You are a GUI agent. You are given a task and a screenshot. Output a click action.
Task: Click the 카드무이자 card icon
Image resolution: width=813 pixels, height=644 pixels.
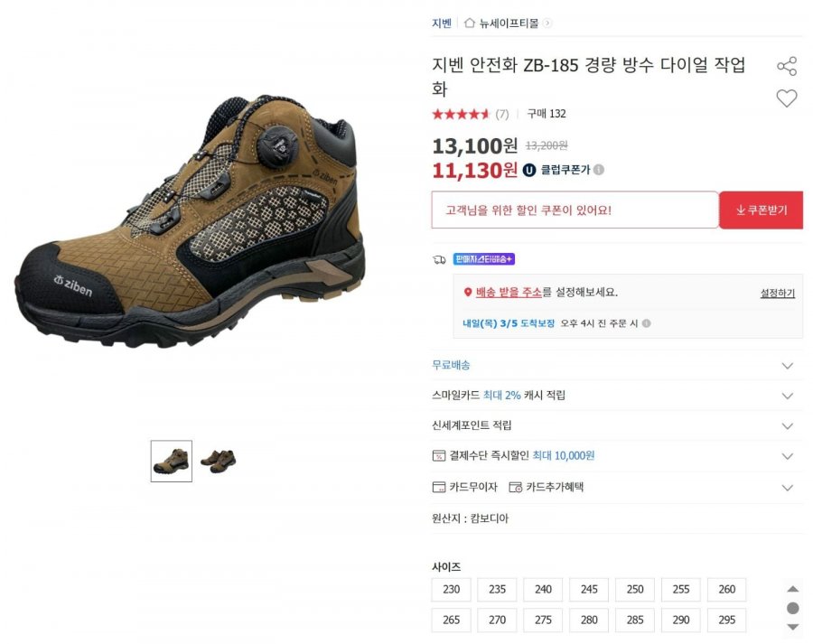point(439,487)
